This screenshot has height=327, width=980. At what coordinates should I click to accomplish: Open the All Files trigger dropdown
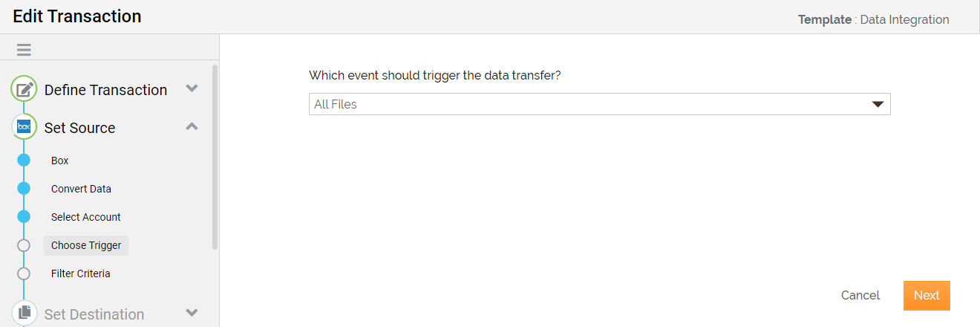click(599, 104)
